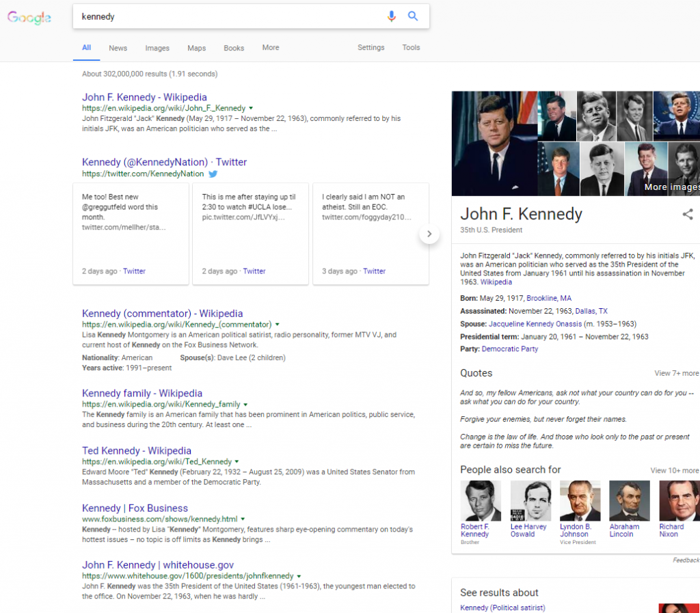The image size is (700, 613).
Task: Open the News tab
Action: tap(118, 48)
